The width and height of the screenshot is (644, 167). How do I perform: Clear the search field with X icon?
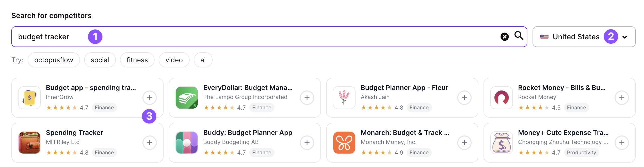click(504, 37)
